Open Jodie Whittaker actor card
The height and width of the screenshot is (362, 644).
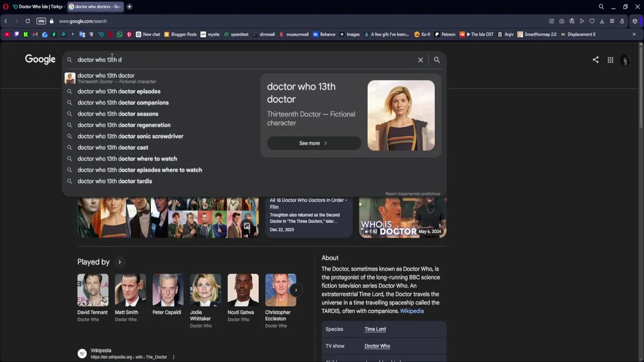[x=205, y=301]
